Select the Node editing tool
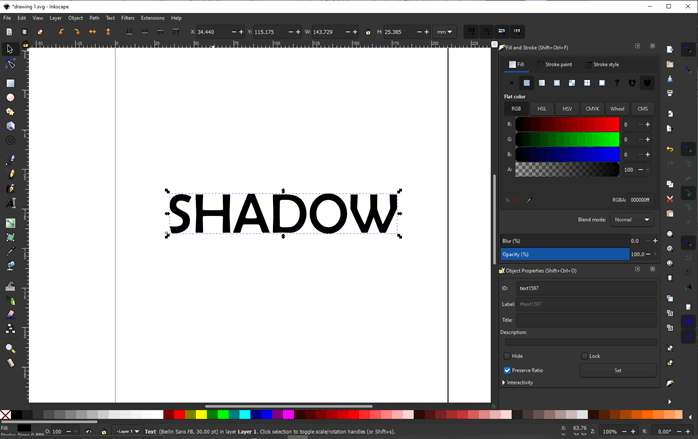The image size is (698, 439). (10, 65)
